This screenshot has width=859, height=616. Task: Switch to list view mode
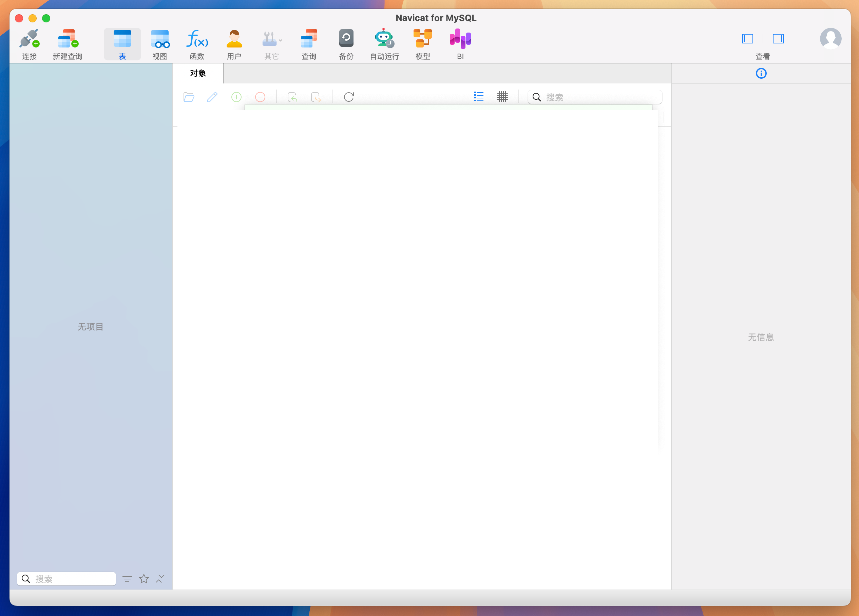click(479, 97)
